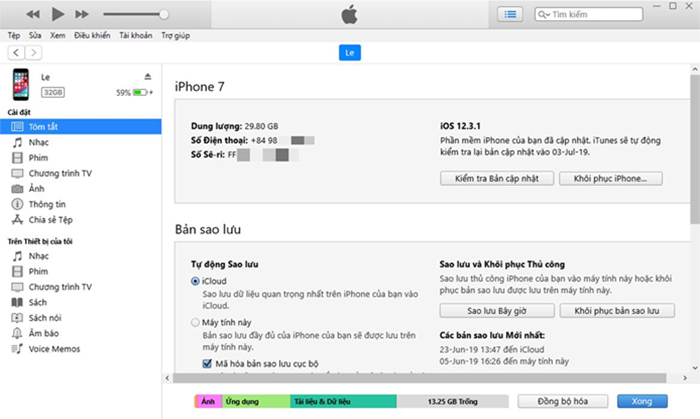This screenshot has height=419, width=700.
Task: Adjust the volume slider knob
Action: pos(164,14)
